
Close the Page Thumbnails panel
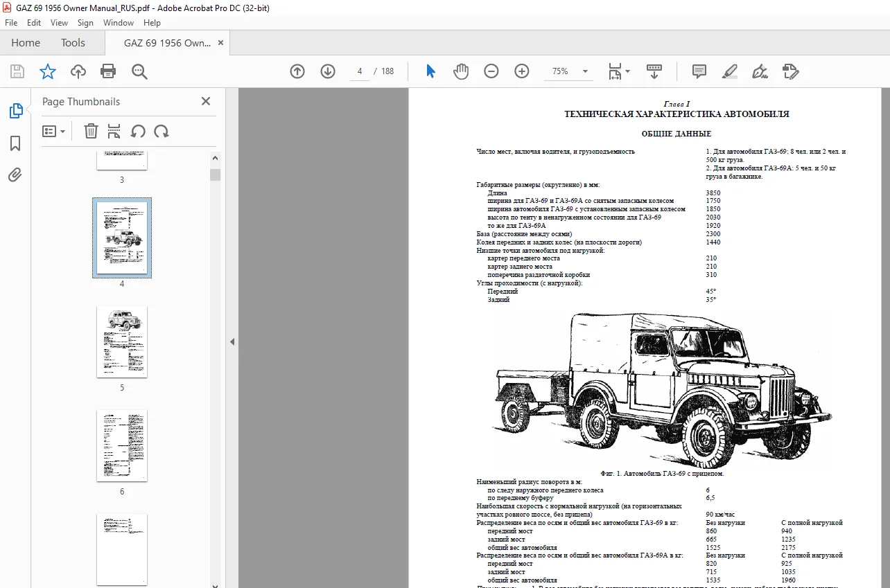(x=206, y=101)
